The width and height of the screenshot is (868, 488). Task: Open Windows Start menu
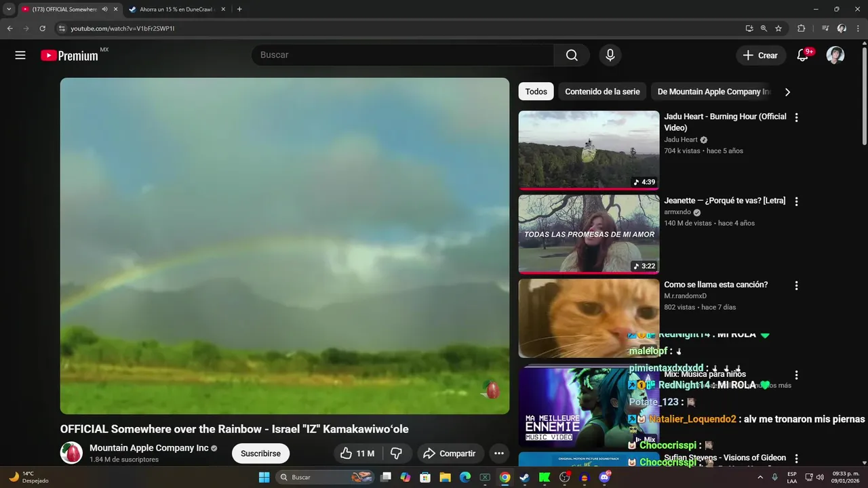click(x=264, y=477)
